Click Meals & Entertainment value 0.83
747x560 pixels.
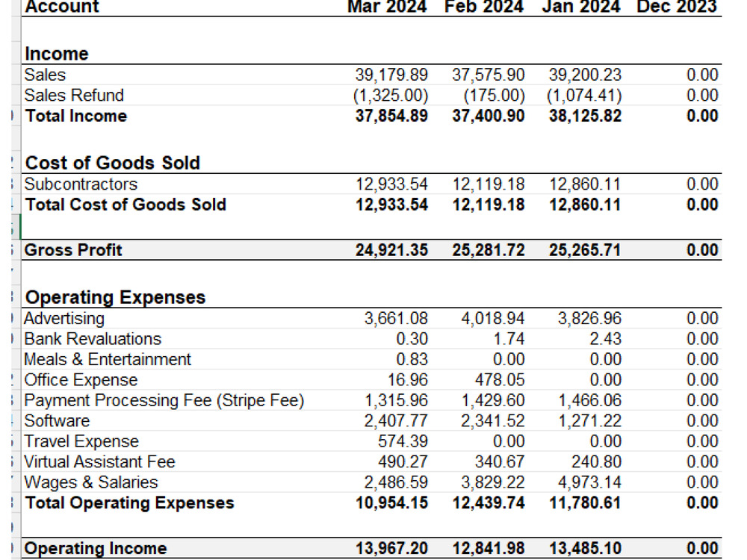point(412,359)
